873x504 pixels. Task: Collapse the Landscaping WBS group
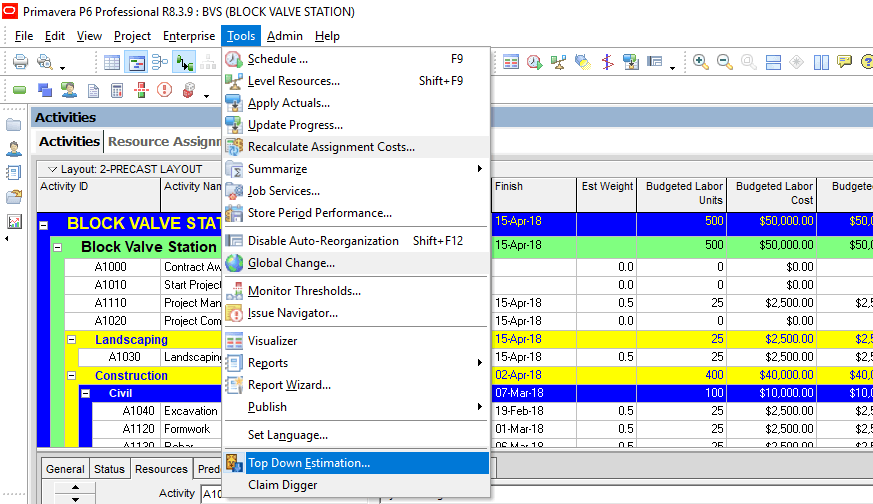coord(71,339)
